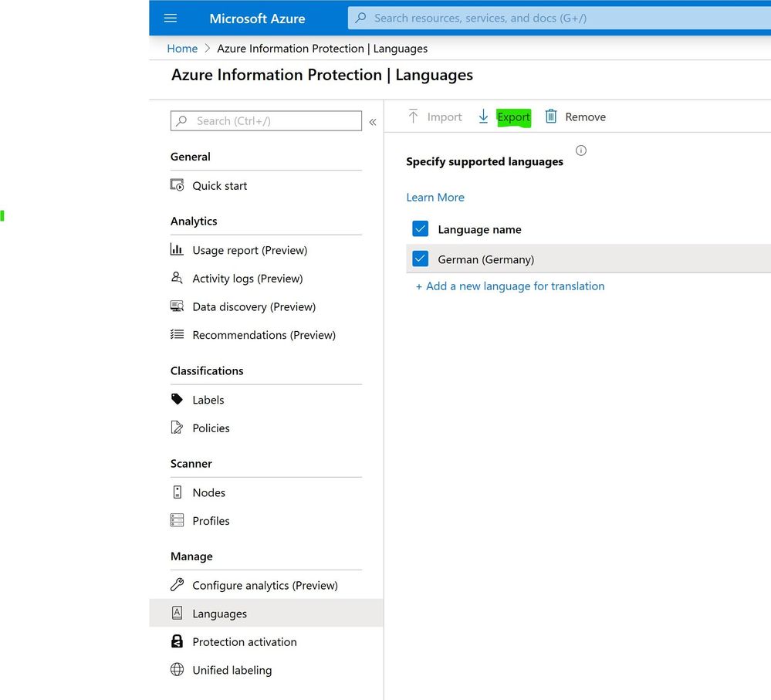Viewport: 771px width, 700px height.
Task: Click the search magnifier icon in top bar
Action: coord(360,19)
